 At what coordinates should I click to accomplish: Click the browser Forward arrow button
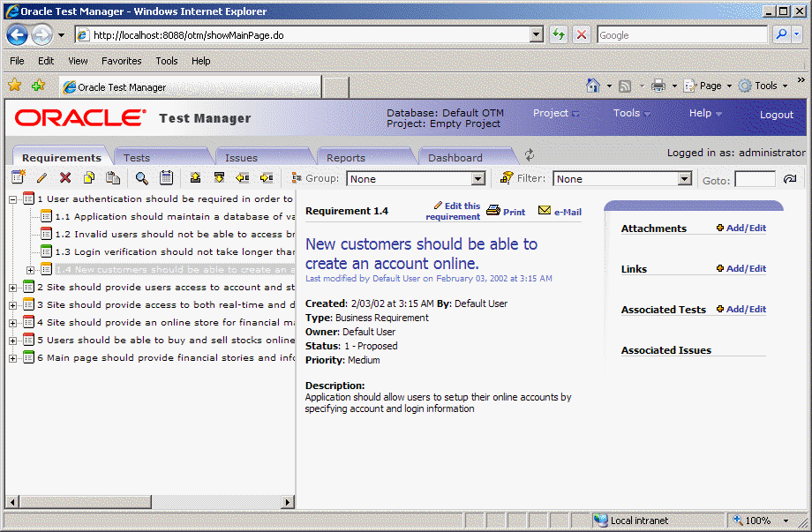coord(42,35)
